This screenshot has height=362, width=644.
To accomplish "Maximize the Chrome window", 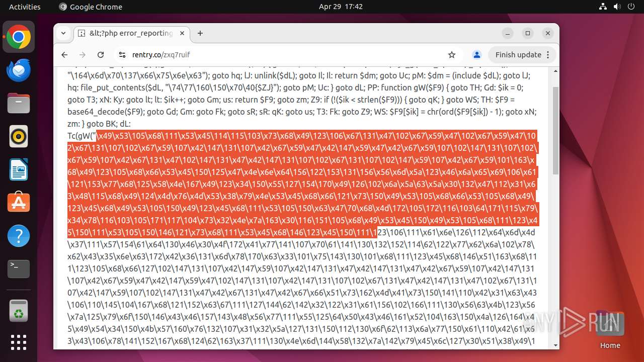I will coord(528,33).
